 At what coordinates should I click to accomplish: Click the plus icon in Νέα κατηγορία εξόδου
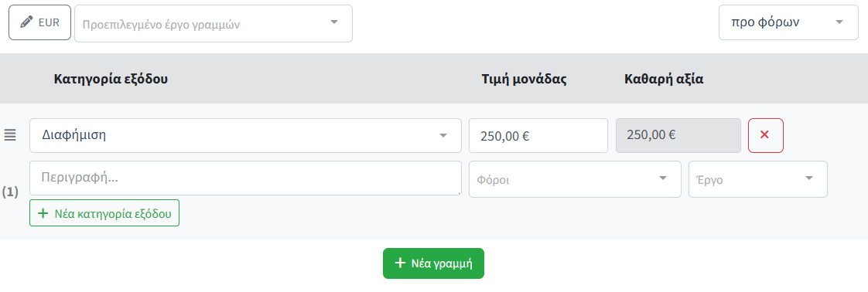click(x=43, y=213)
